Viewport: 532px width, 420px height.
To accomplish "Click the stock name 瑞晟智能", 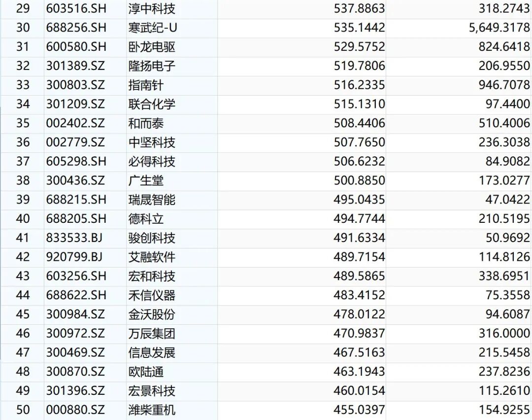I will tap(152, 199).
